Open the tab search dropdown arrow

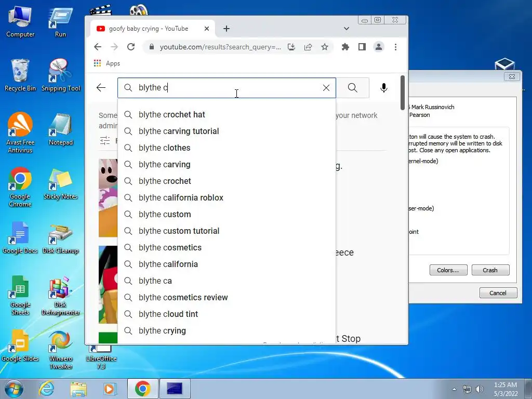click(x=347, y=29)
